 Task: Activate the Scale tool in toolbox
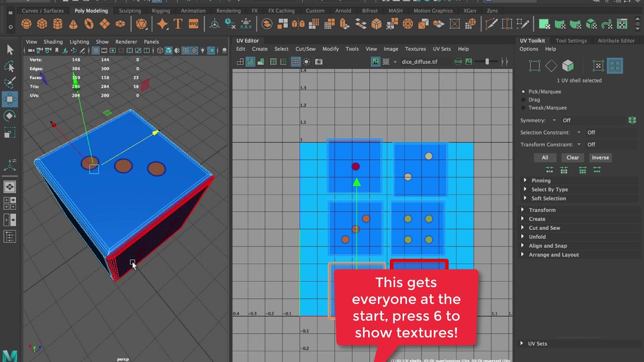pyautogui.click(x=10, y=133)
